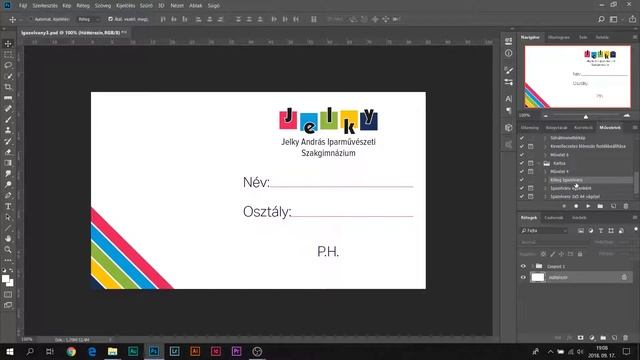Click the navigator zoom slider handle
This screenshot has width=640, height=360.
586,117
